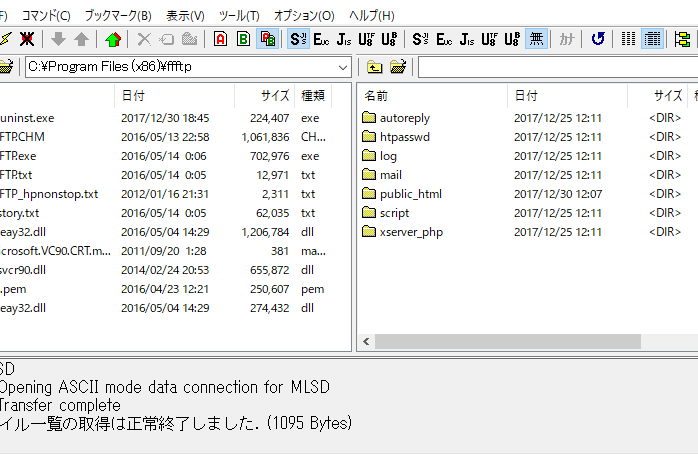
Task: Sort local files by サイズ column header
Action: pos(275,96)
